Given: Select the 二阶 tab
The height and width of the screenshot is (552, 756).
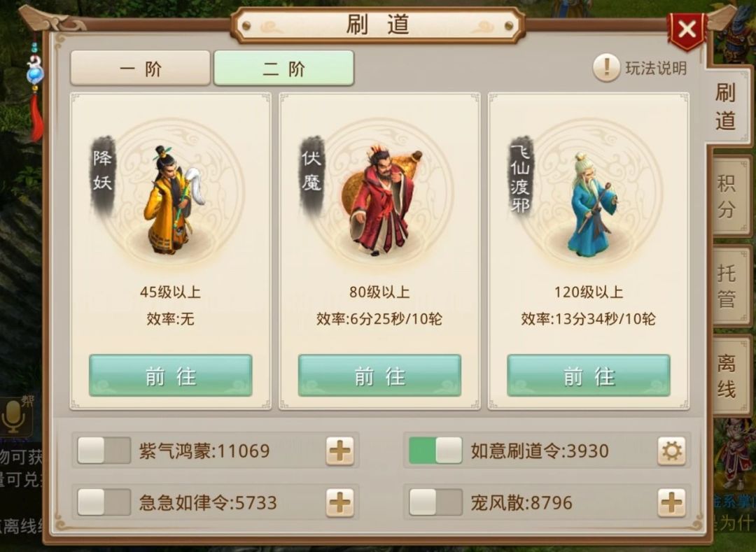Looking at the screenshot, I should point(283,69).
